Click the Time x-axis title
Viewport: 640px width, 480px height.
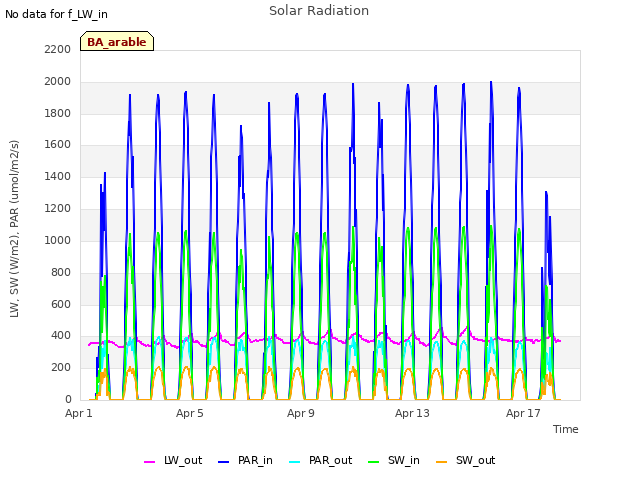click(566, 429)
